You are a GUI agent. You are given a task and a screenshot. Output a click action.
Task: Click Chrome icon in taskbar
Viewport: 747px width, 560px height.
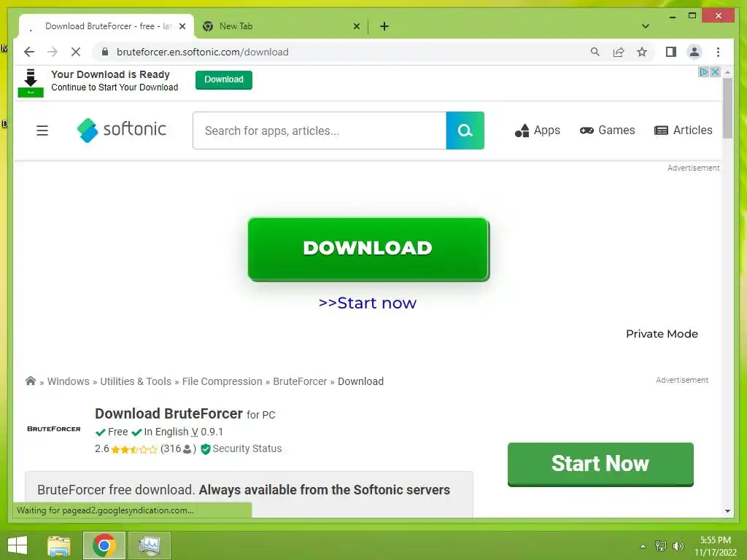104,545
